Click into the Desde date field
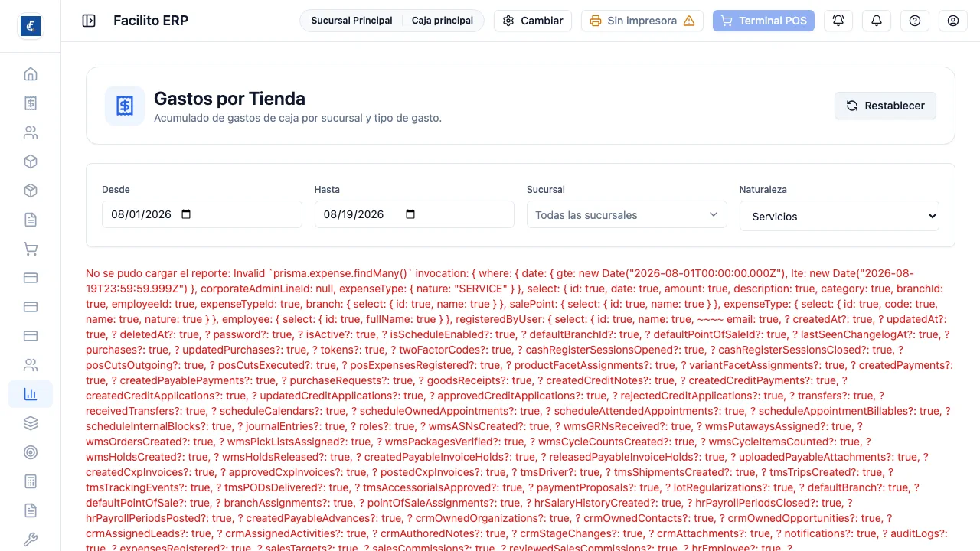Image resolution: width=980 pixels, height=551 pixels. pyautogui.click(x=202, y=214)
